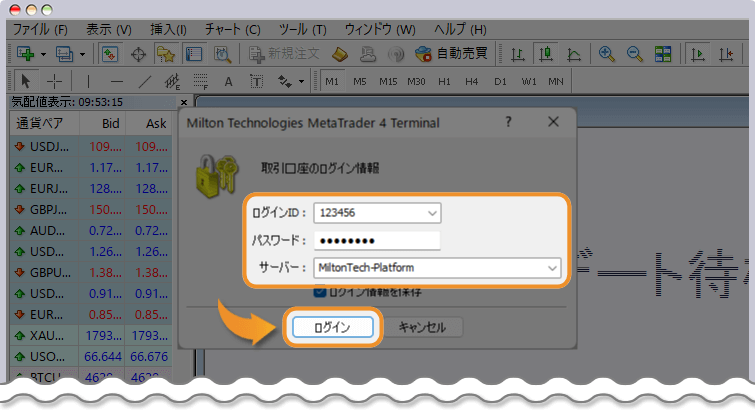
Task: Select the horizontal line tool
Action: [x=117, y=81]
